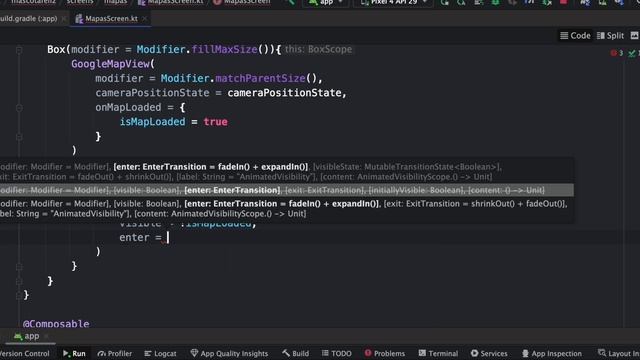Close the MapasScreen.kt tab
Screen dimensions: 640x360
pos(144,19)
